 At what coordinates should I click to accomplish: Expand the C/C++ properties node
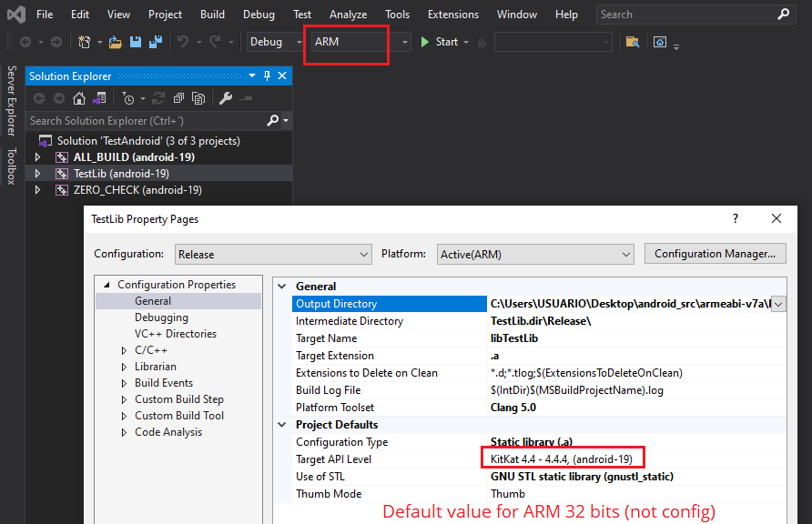[x=125, y=350]
